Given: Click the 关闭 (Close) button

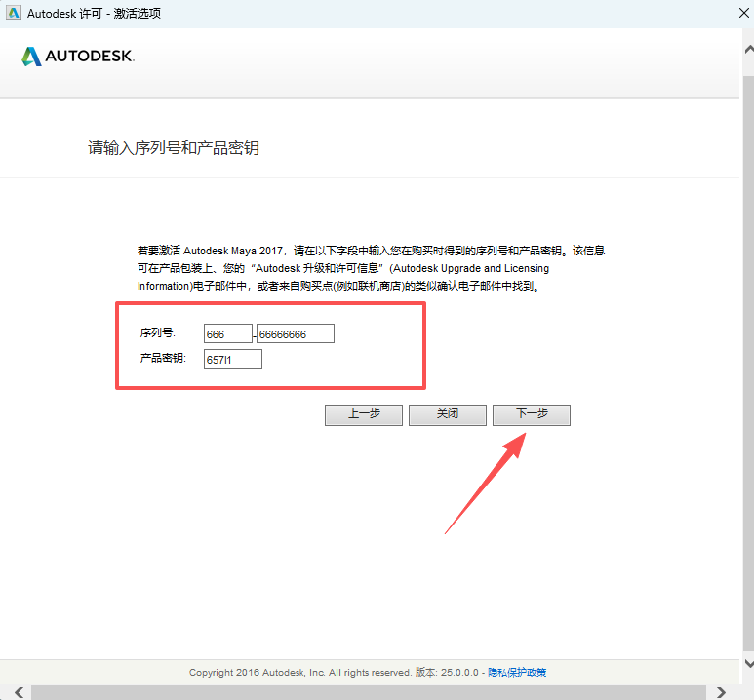Looking at the screenshot, I should [447, 415].
